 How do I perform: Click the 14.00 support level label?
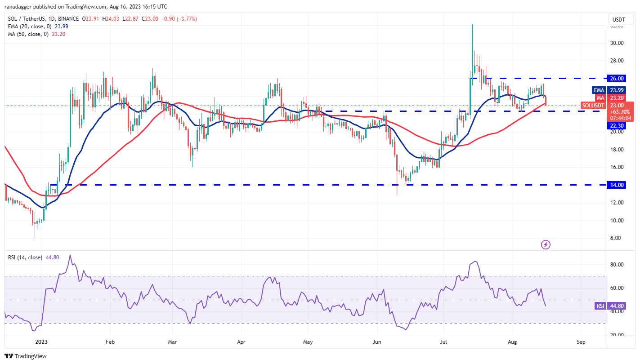617,185
